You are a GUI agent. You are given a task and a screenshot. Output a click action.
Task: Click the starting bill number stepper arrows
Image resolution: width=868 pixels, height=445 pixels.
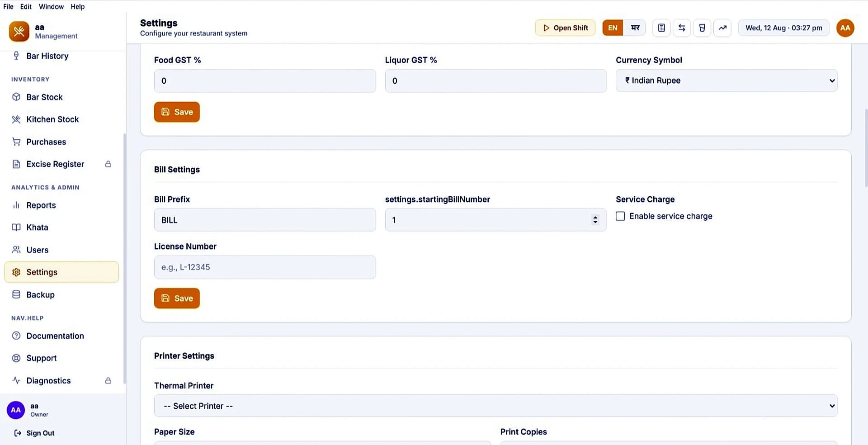595,220
